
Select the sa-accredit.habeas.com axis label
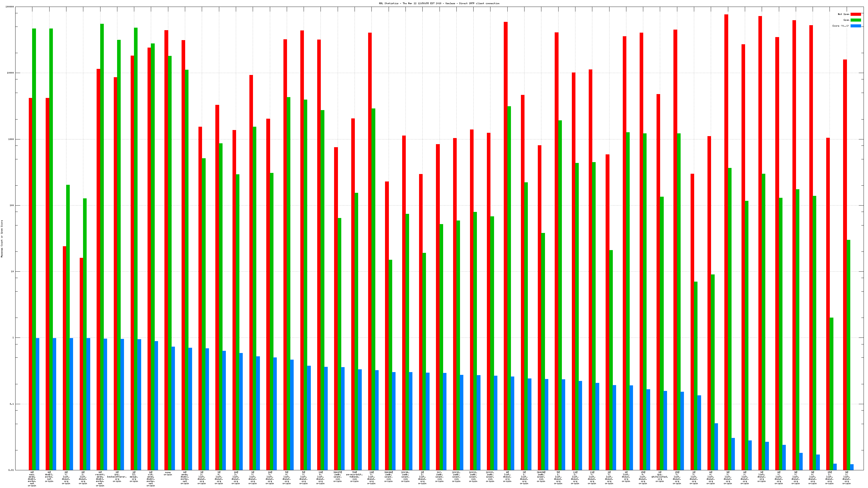point(354,477)
